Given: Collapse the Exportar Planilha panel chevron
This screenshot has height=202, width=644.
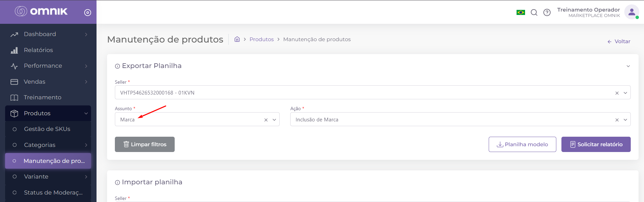Looking at the screenshot, I should point(628,66).
